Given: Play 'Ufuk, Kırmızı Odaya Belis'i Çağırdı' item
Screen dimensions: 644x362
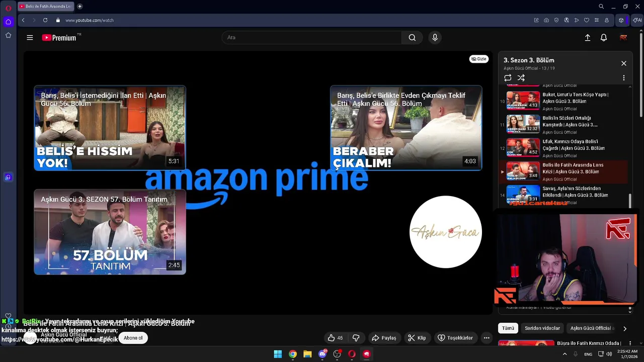Looking at the screenshot, I should [x=563, y=148].
